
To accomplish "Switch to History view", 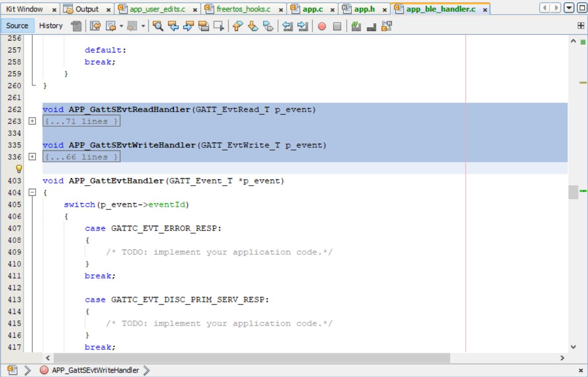I will [51, 26].
